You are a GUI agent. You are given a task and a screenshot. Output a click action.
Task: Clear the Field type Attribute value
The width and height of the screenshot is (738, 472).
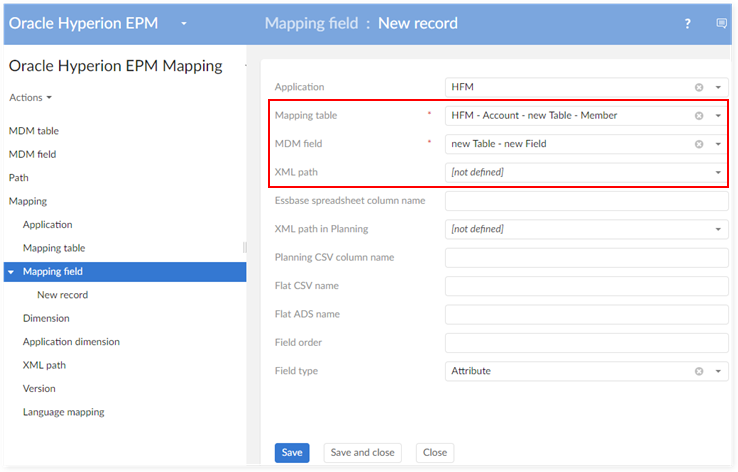tap(699, 371)
